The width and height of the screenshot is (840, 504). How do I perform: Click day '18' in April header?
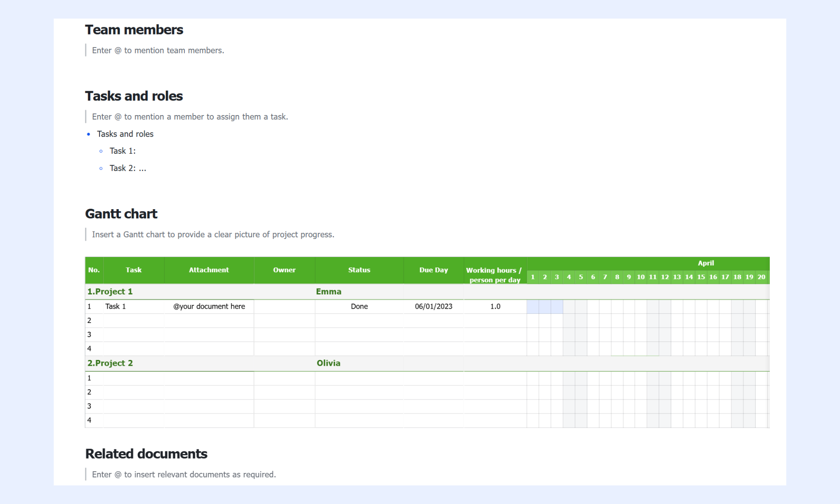(737, 277)
